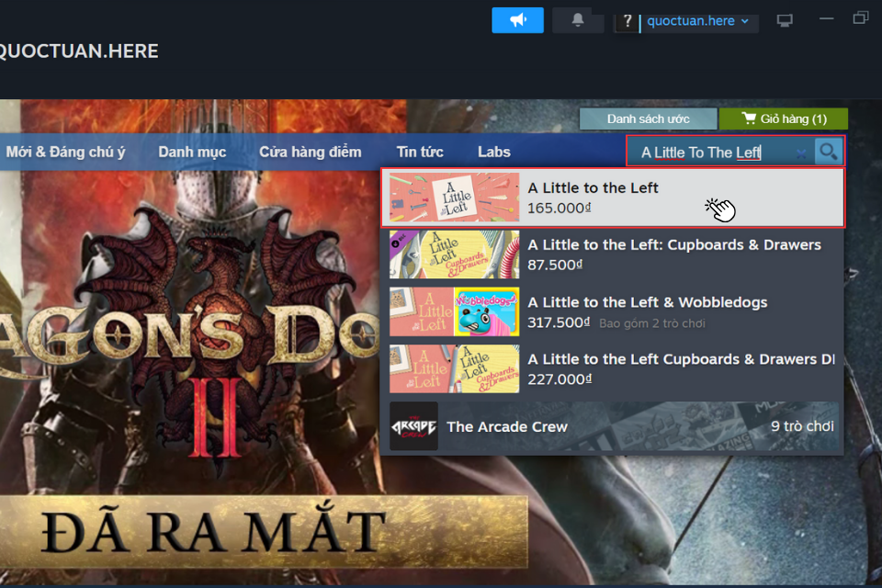Open the Giỏ hàng (1) cart
The height and width of the screenshot is (588, 882).
[x=784, y=119]
